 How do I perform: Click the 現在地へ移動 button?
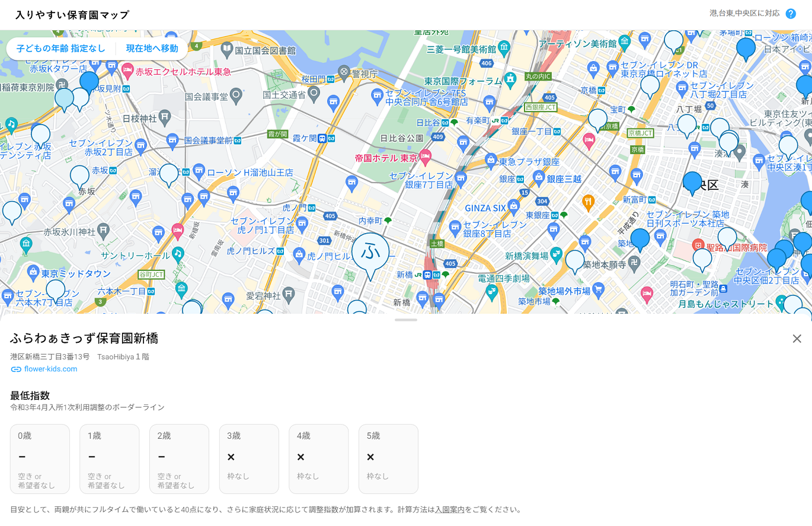coord(152,49)
